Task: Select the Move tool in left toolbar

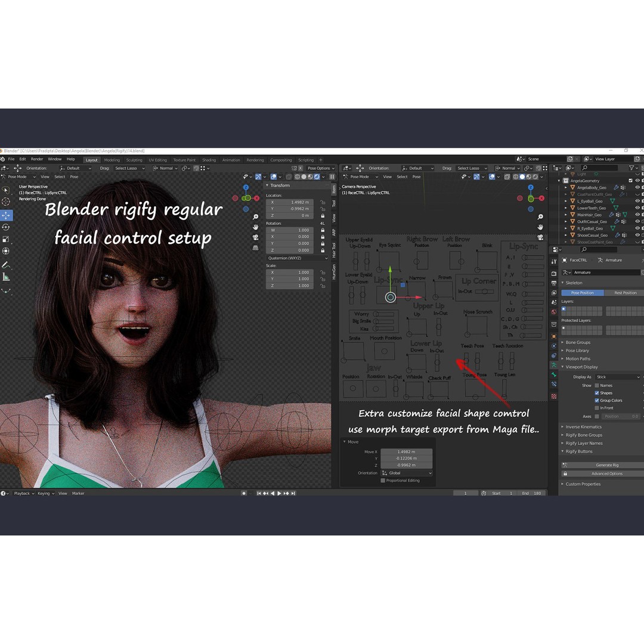Action: 6,215
